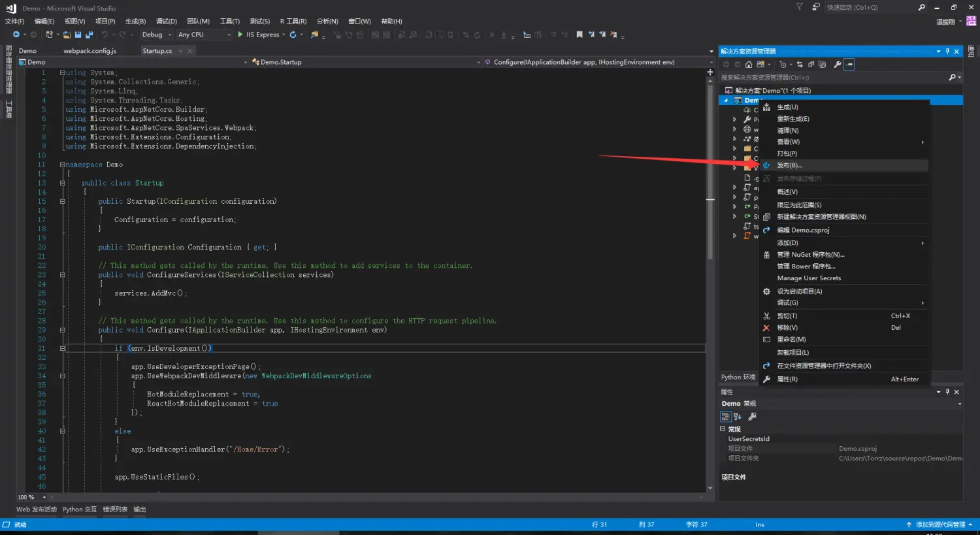980x535 pixels.
Task: Open the 工具(T) menu
Action: click(x=230, y=22)
